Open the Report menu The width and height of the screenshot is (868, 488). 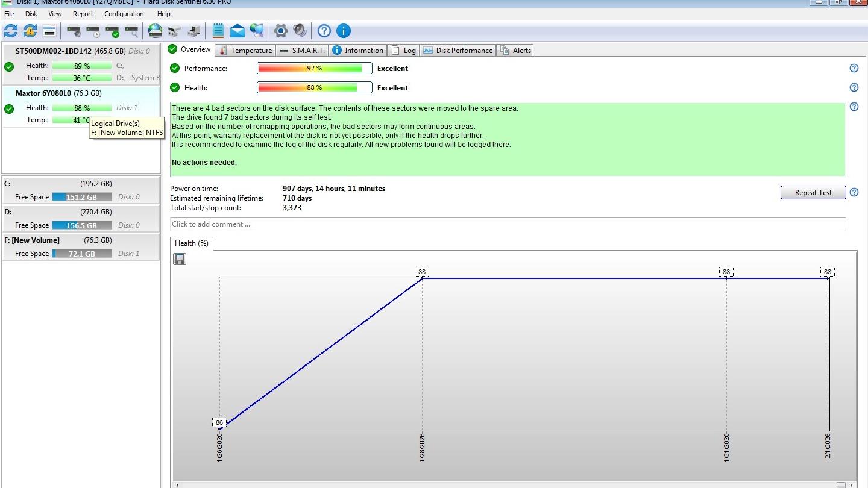tap(83, 14)
